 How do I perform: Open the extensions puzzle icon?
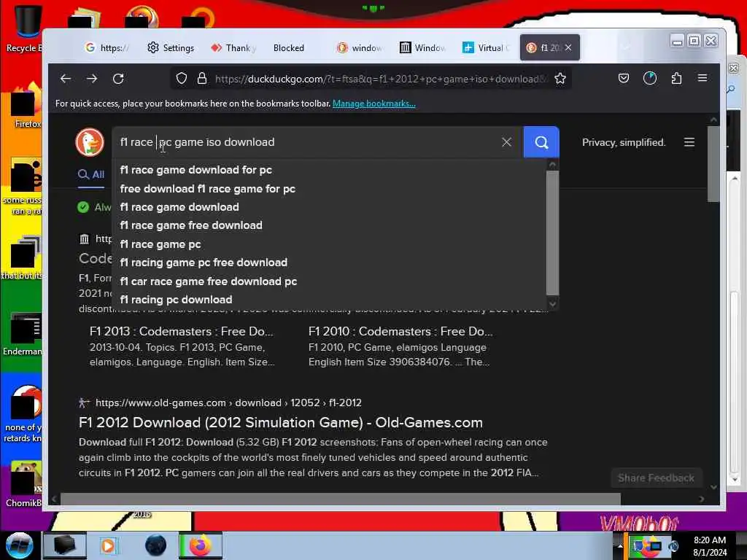676,78
